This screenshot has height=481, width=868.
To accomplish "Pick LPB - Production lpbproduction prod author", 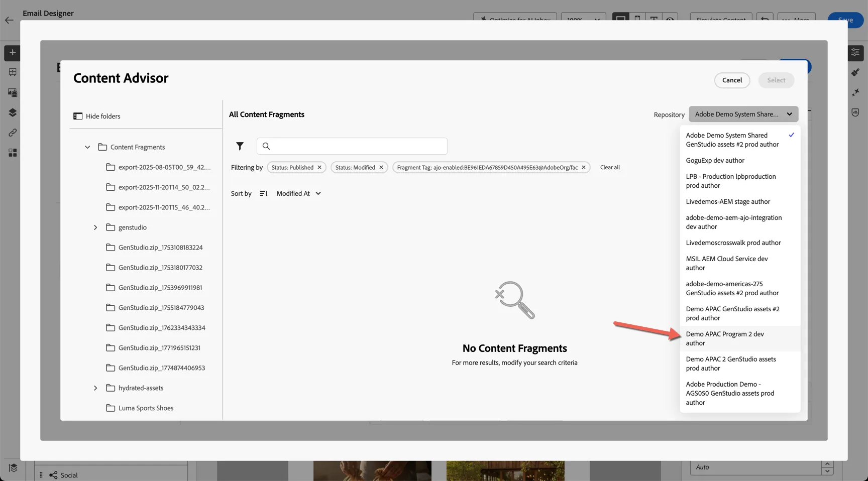I will coord(740,181).
